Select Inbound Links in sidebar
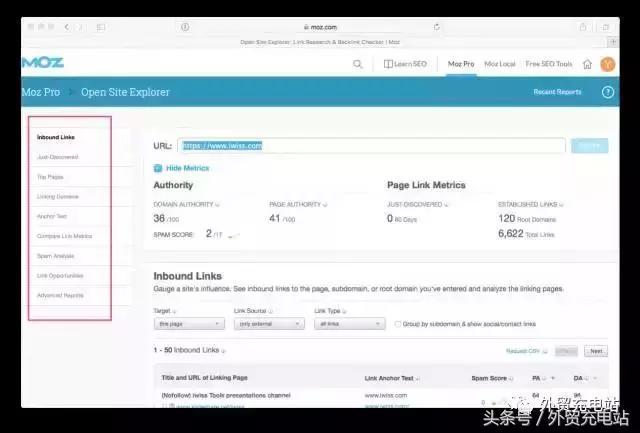The height and width of the screenshot is (433, 640). point(56,137)
